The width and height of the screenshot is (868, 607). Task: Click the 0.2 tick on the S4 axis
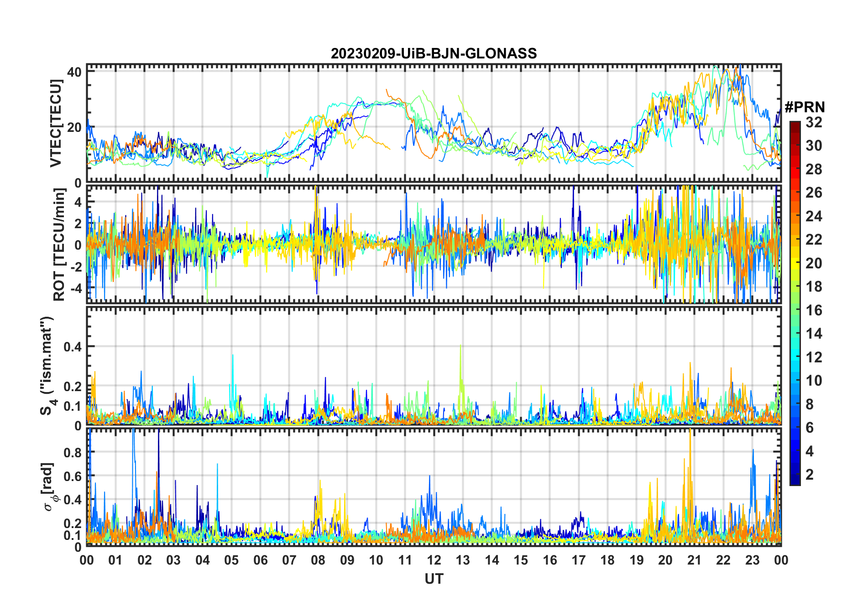[x=73, y=386]
